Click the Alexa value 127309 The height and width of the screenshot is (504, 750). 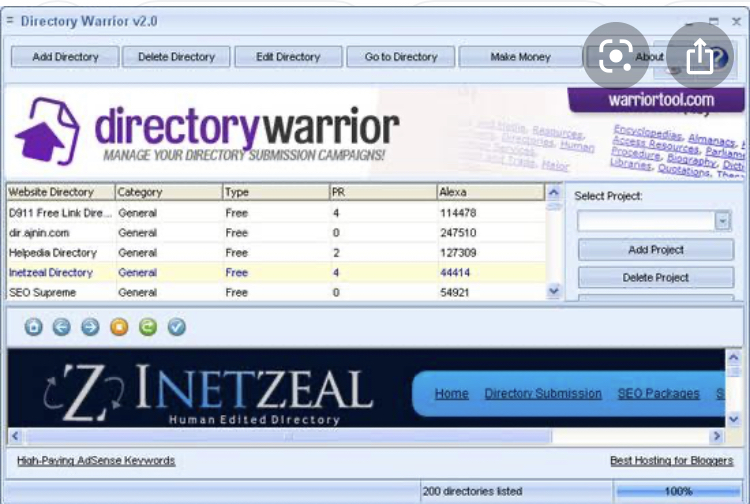pyautogui.click(x=458, y=252)
